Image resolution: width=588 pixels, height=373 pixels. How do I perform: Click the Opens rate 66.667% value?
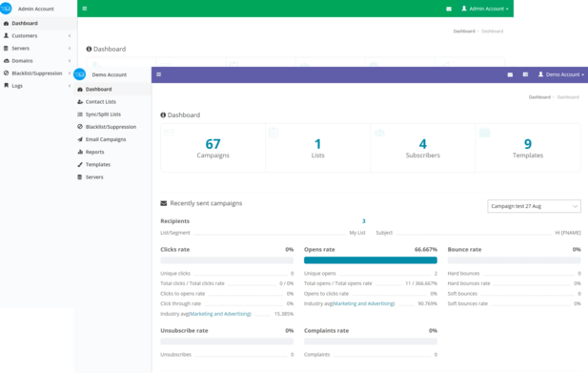[x=426, y=250]
